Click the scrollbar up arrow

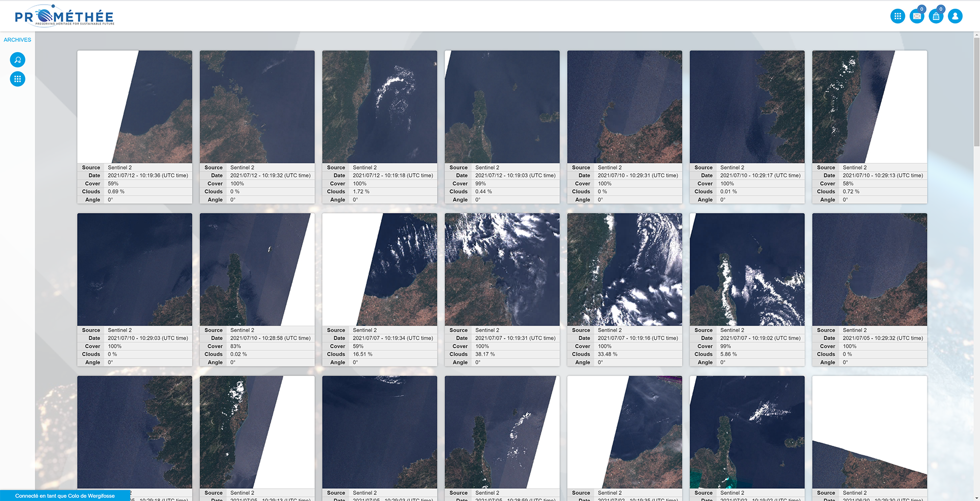(976, 35)
